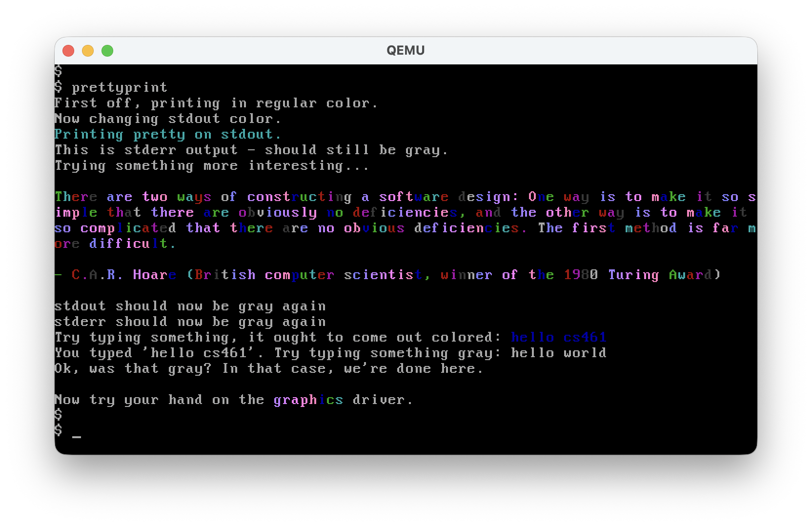The height and width of the screenshot is (527, 812).
Task: Expand QEMU to full screen
Action: pyautogui.click(x=107, y=50)
